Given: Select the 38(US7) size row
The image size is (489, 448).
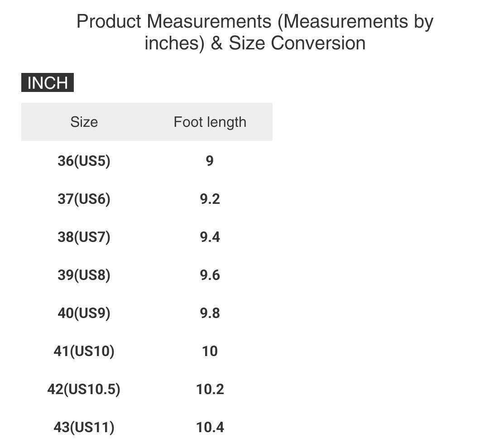Looking at the screenshot, I should (x=84, y=237).
